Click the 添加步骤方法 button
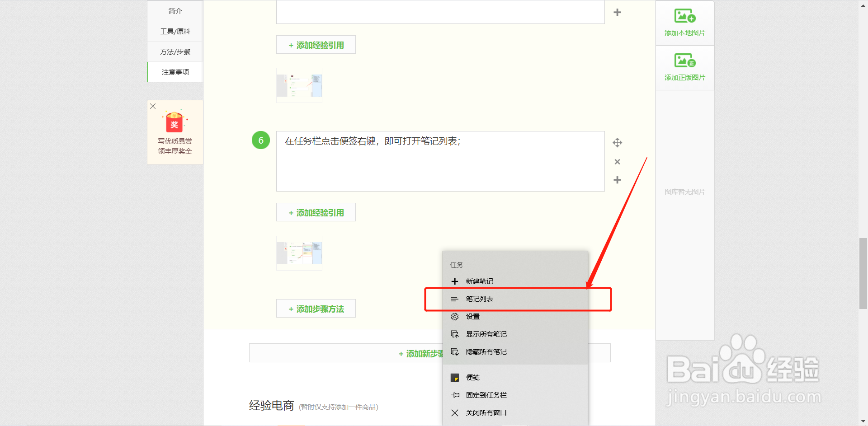868x426 pixels. pyautogui.click(x=316, y=308)
